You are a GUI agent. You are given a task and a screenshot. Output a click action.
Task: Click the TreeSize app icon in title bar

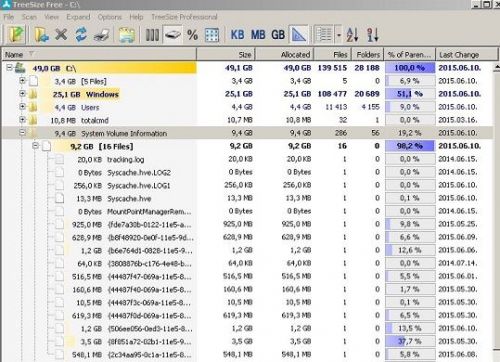click(x=6, y=4)
